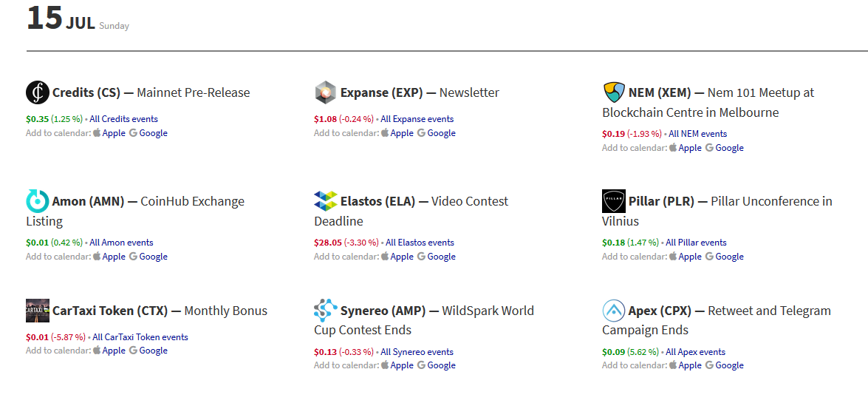Image resolution: width=868 pixels, height=406 pixels.
Task: Click the Pillar (PLR) coin logo
Action: coord(614,201)
